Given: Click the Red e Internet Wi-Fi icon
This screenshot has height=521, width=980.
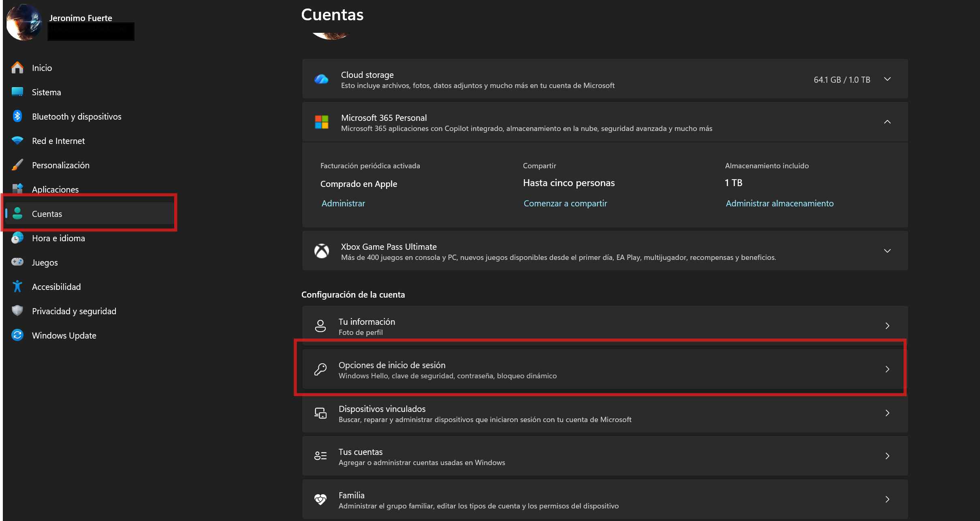Looking at the screenshot, I should 17,141.
